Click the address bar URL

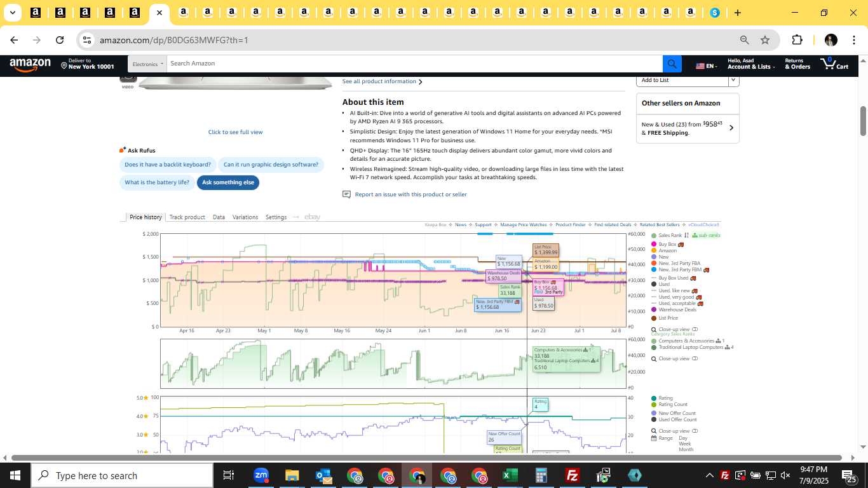click(173, 40)
